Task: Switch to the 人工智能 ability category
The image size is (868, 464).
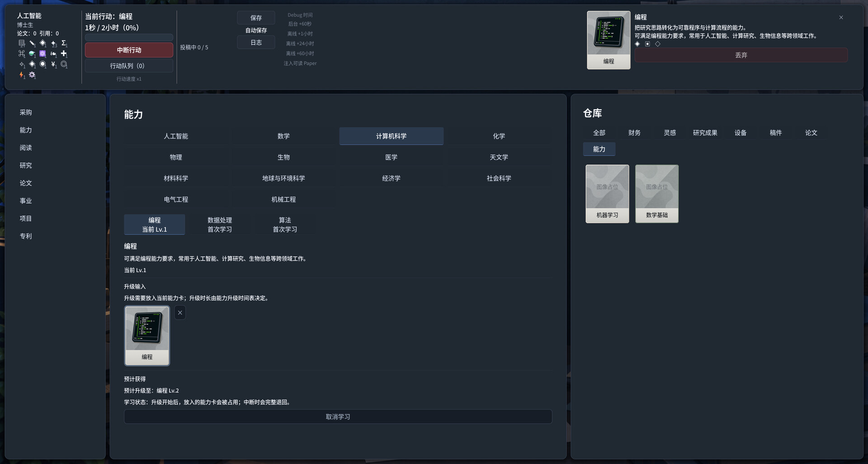Action: [176, 136]
